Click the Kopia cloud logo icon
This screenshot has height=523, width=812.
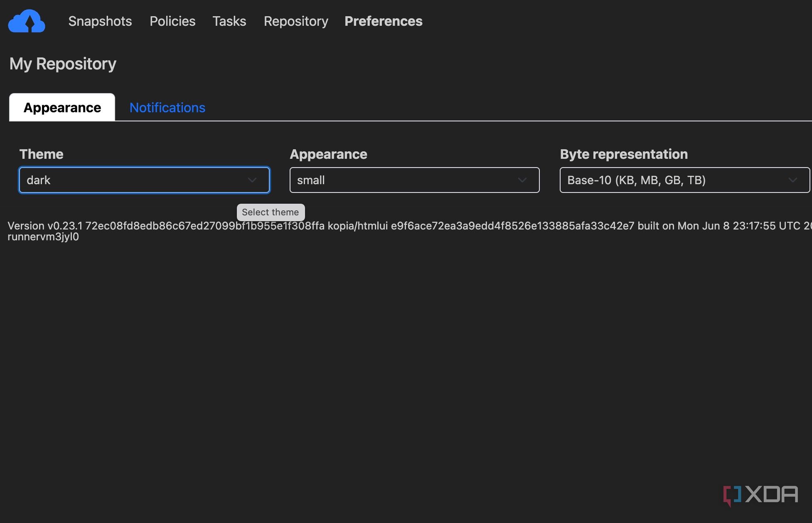[x=27, y=21]
